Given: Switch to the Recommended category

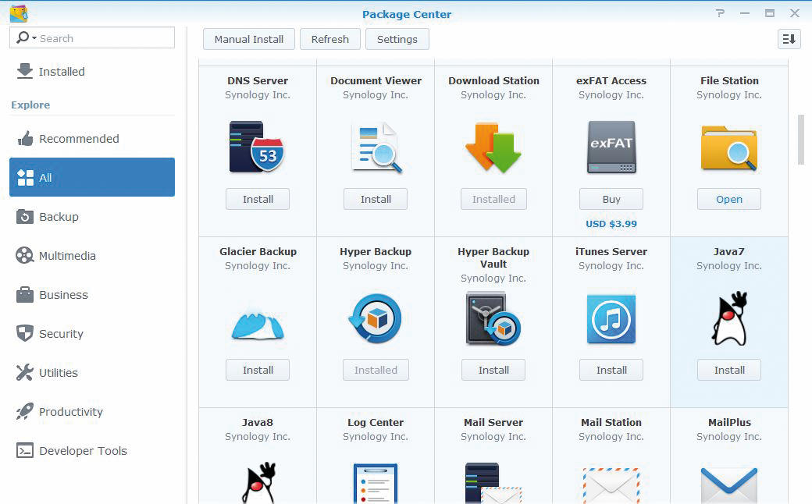Looking at the screenshot, I should pyautogui.click(x=92, y=139).
